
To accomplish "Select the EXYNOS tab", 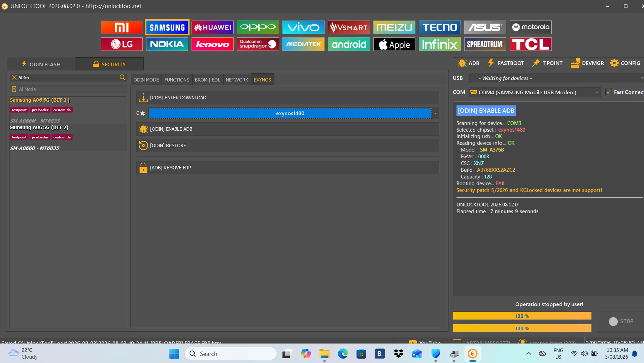I will (262, 80).
